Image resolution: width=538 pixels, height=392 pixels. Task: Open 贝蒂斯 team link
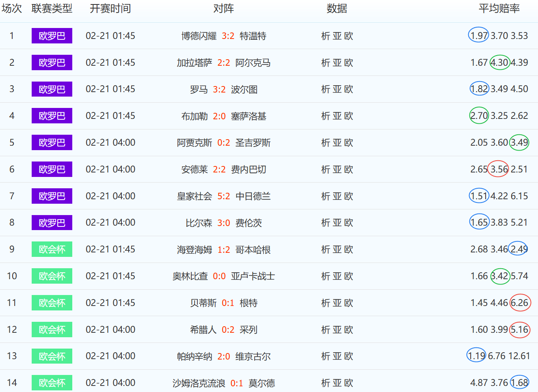203,303
